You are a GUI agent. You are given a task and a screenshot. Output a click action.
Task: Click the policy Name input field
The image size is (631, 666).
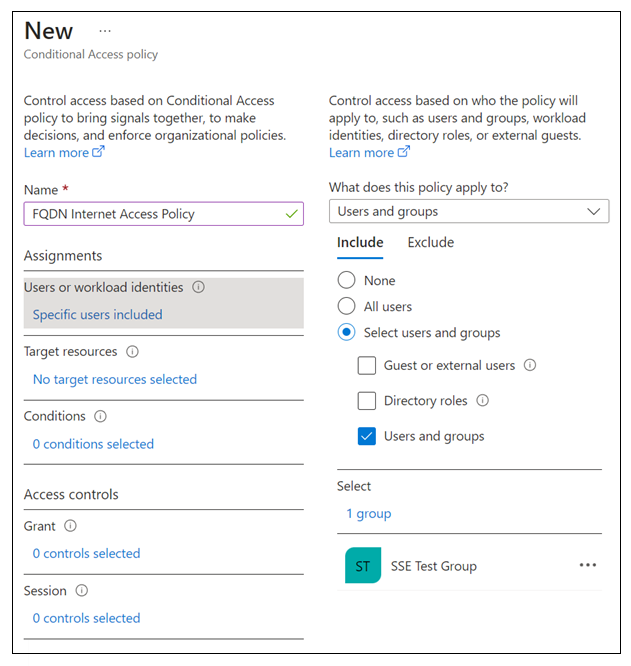click(x=163, y=214)
